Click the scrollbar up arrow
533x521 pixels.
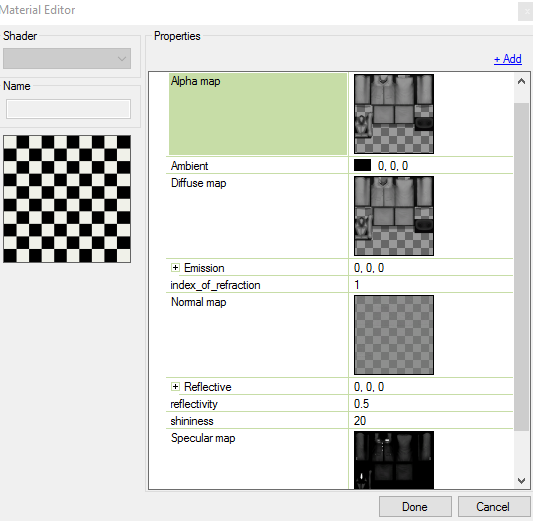[x=521, y=82]
